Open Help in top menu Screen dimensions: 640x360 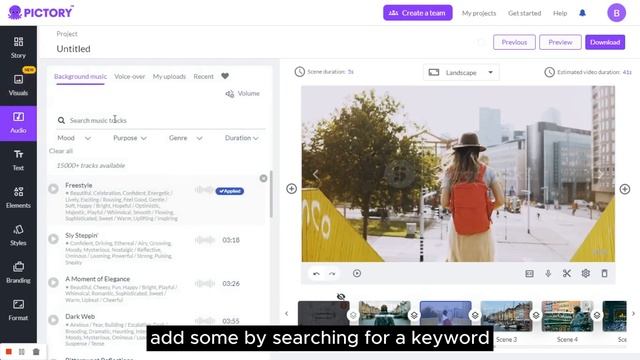pos(560,13)
